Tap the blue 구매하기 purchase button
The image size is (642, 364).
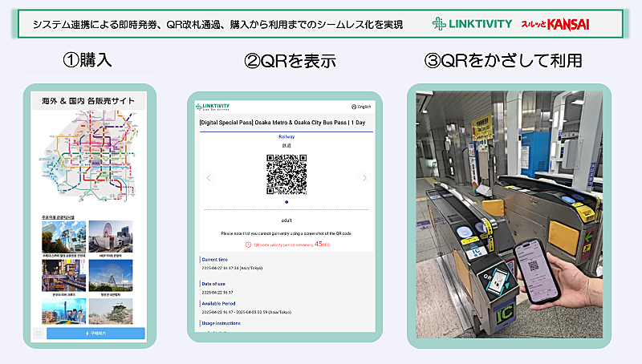(95, 334)
